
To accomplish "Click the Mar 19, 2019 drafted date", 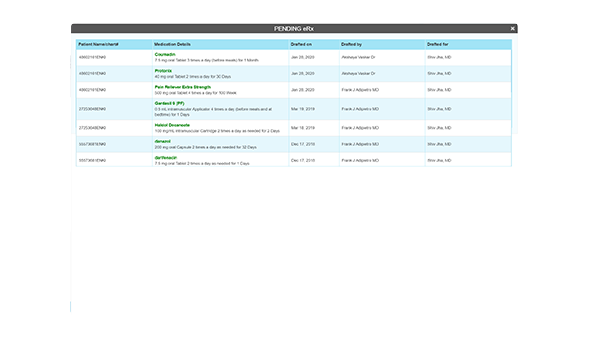I will [303, 109].
